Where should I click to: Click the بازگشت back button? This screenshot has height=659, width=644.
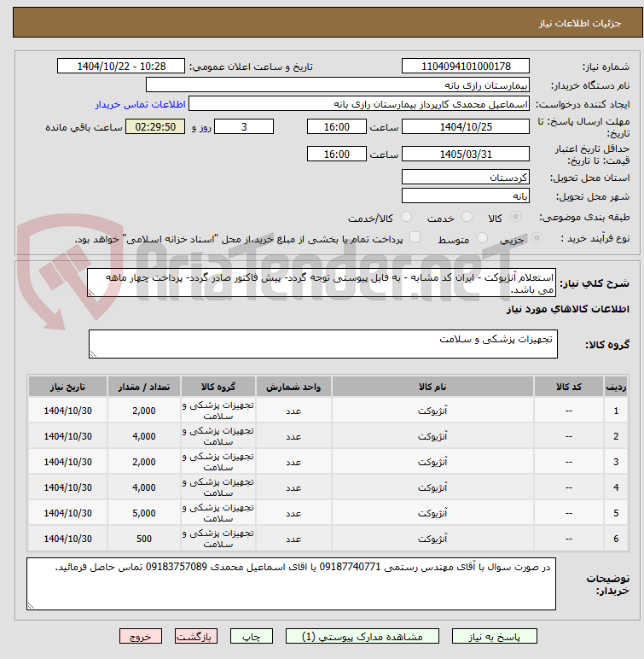coord(196,636)
